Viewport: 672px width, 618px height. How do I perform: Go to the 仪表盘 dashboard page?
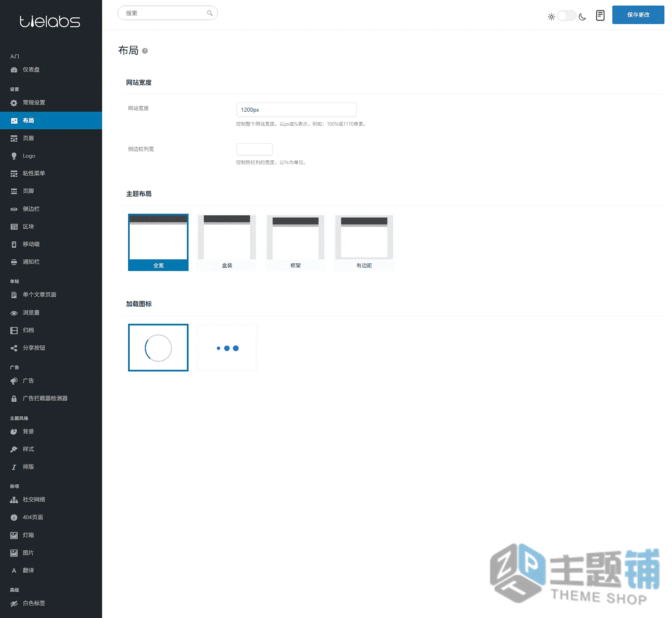51,70
